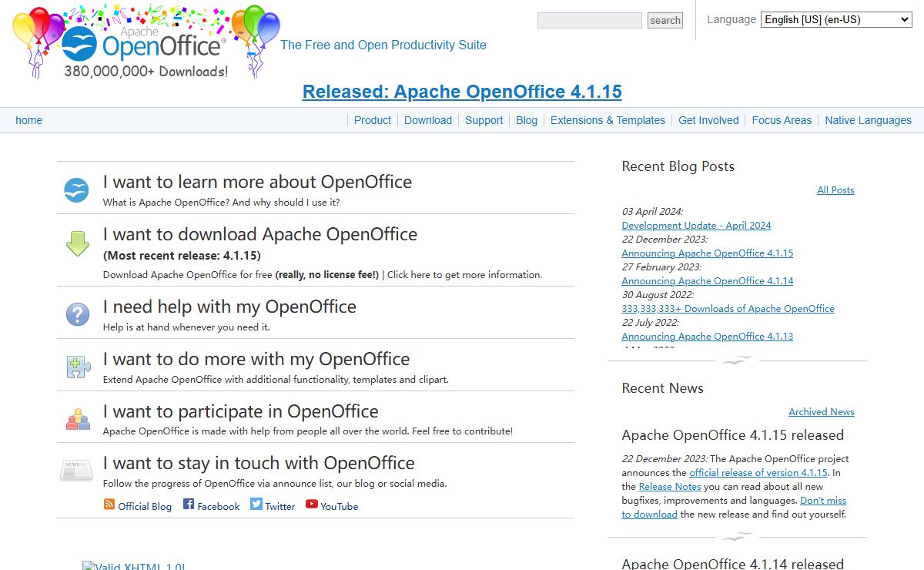Click 'Click here to get more information' text
The width and height of the screenshot is (924, 570).
coord(464,275)
